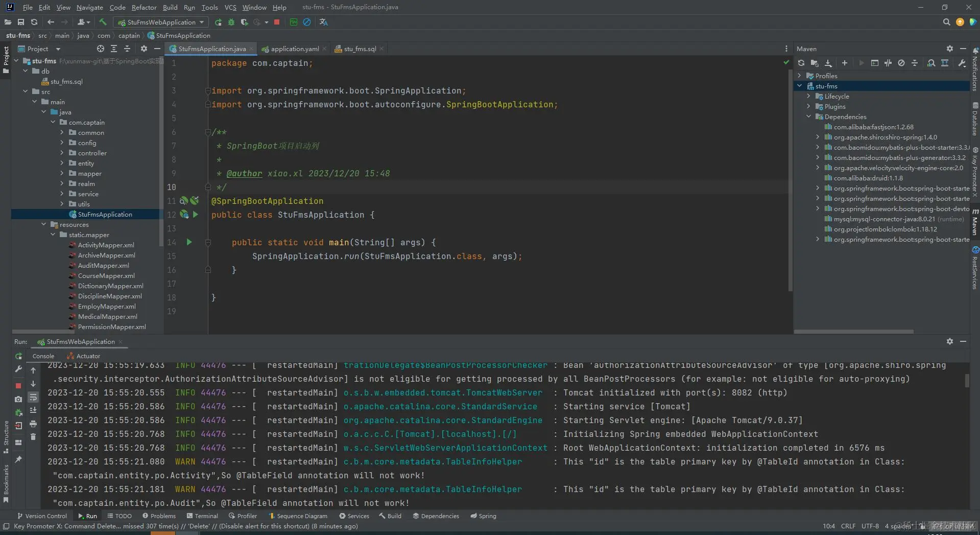Click the Maven Add Project plus icon

click(x=845, y=63)
